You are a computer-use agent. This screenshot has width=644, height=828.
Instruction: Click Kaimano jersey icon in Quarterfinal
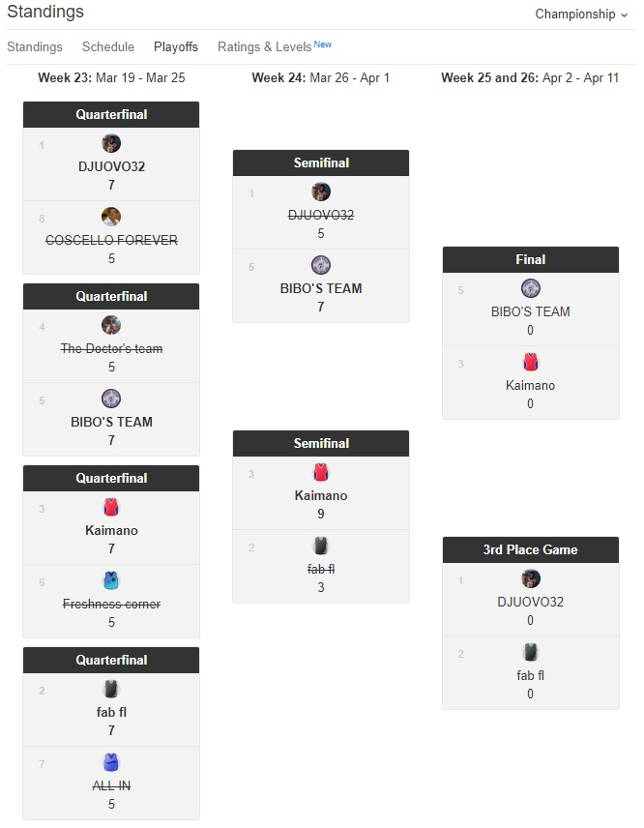click(x=111, y=507)
